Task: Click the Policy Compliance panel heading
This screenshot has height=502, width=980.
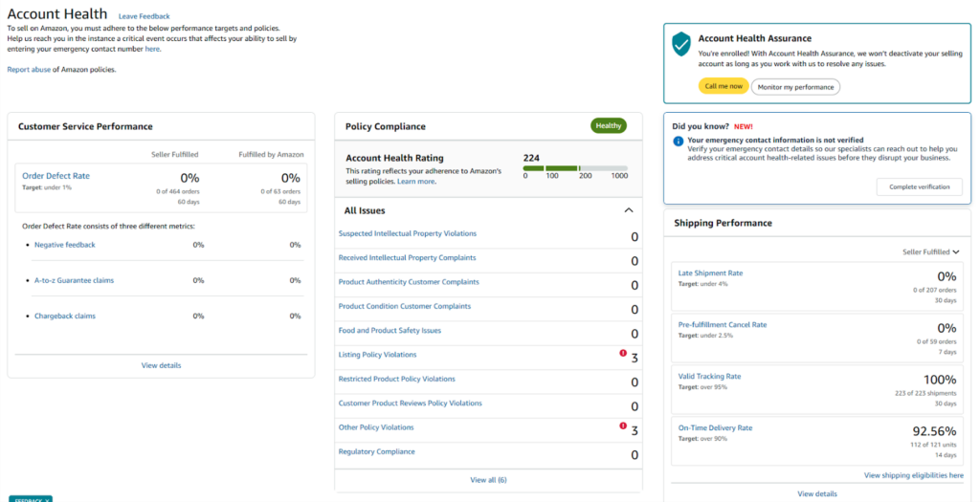Action: 386,126
